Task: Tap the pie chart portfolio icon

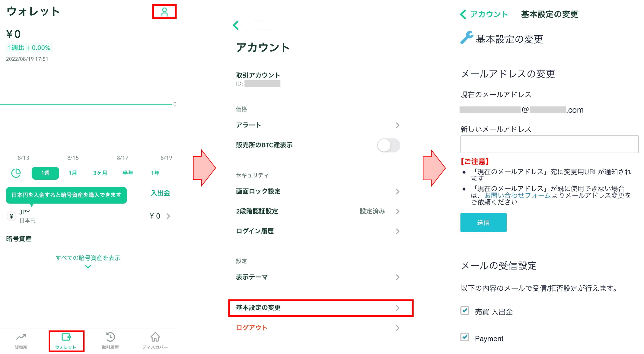Action: 16,173
